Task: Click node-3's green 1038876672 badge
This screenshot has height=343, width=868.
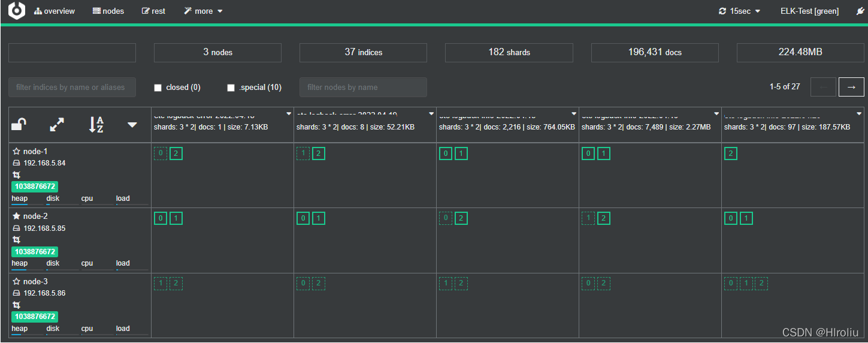Action: (35, 317)
